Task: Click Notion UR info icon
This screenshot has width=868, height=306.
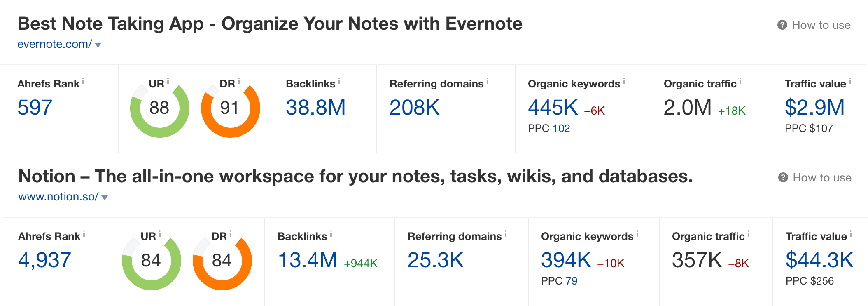Action: 160,234
